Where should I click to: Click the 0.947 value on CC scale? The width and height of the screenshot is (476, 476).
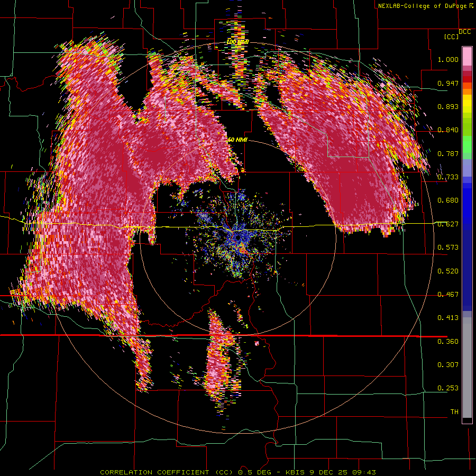point(448,83)
